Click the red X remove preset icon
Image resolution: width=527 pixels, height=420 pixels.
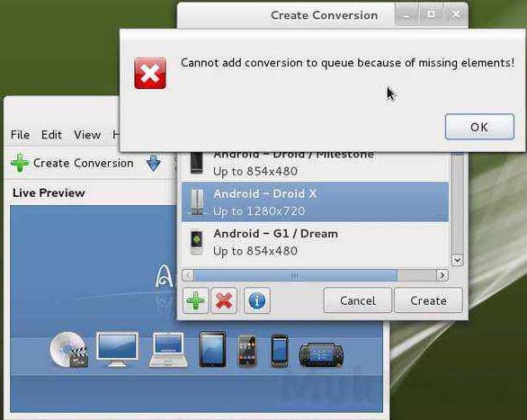click(224, 300)
